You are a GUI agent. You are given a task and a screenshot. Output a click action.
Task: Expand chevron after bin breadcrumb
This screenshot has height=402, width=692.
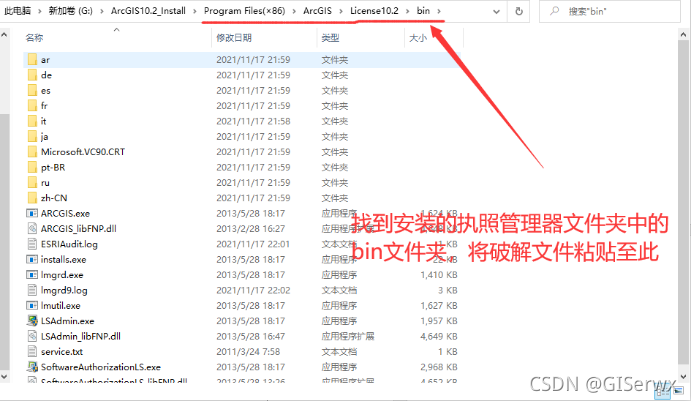(x=439, y=11)
